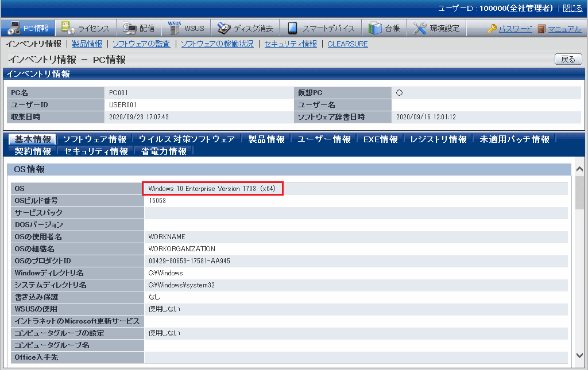Click the WORKNAME value

point(167,237)
